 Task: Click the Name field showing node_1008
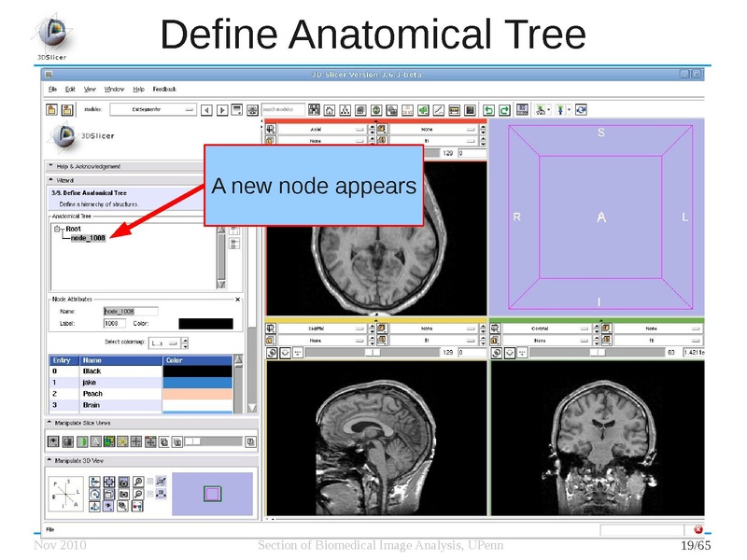point(131,311)
